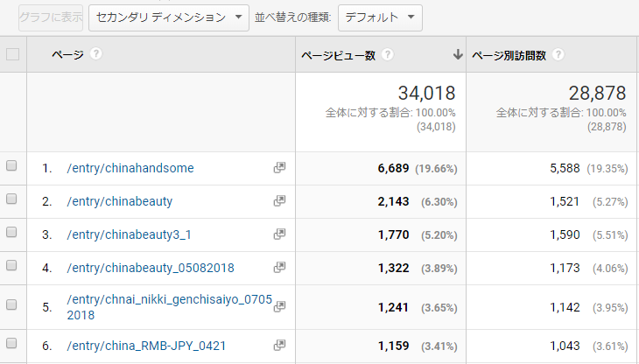This screenshot has width=639, height=364.
Task: Open /entry/chinahandsome page in new window icon
Action: [x=279, y=167]
